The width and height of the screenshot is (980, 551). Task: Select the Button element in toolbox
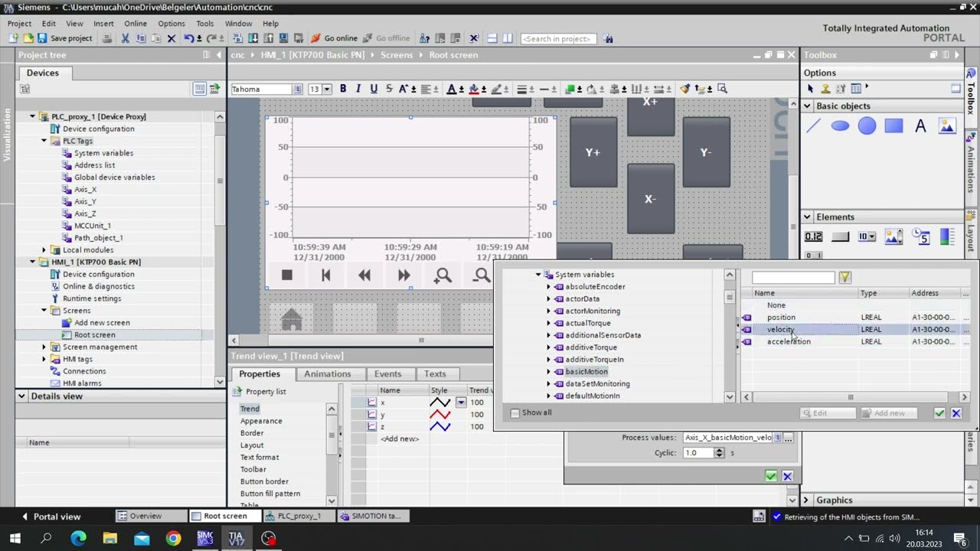(840, 236)
